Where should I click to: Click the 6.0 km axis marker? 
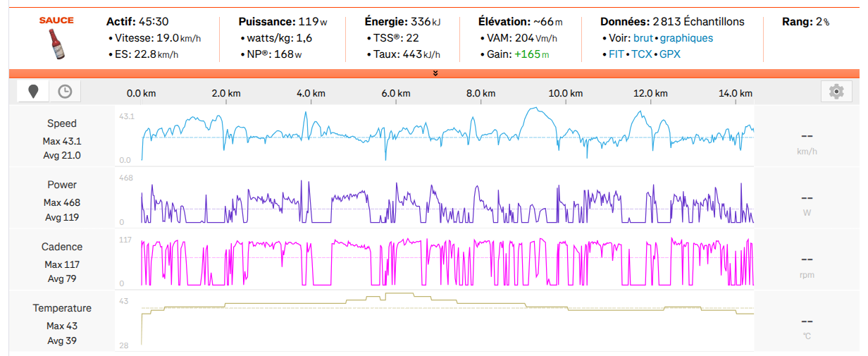(396, 93)
